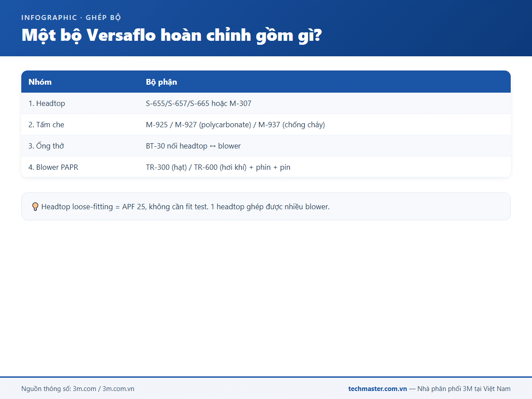Screen dimensions: 532x399
Task: Open the techmaster.com.vn link
Action: (378, 389)
